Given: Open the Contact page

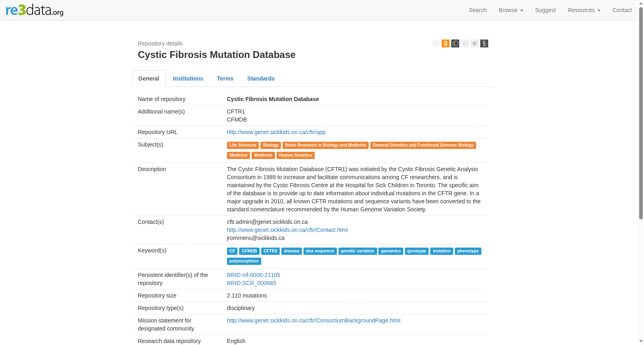Looking at the screenshot, I should [x=622, y=10].
